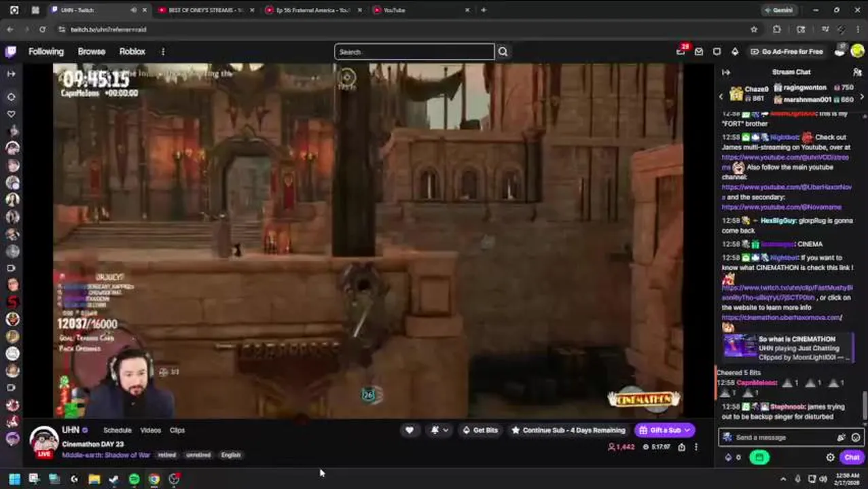This screenshot has height=489, width=868.
Task: Switch to the Clips tab
Action: coord(177,430)
